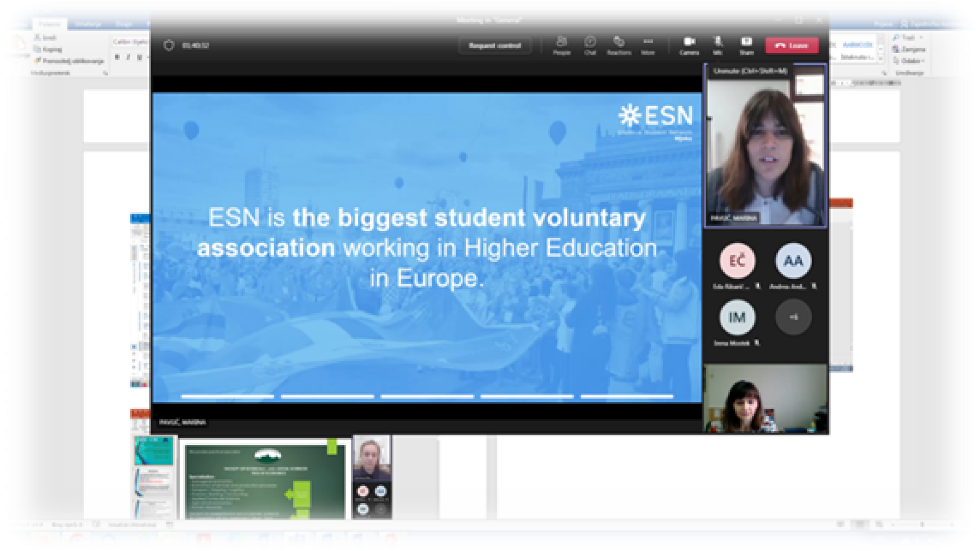Open the Dizajn ribbon tab
Viewport: 980px width, 551px height.
[124, 24]
